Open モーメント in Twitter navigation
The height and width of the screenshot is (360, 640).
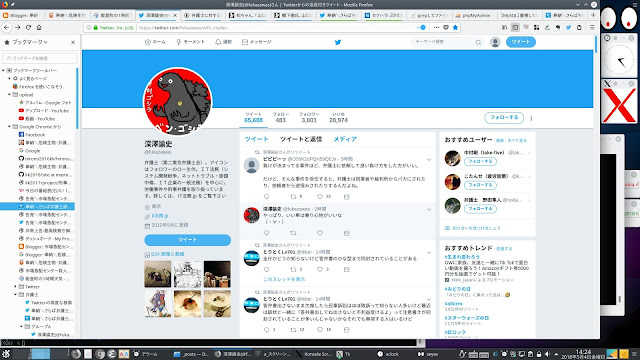[190, 42]
